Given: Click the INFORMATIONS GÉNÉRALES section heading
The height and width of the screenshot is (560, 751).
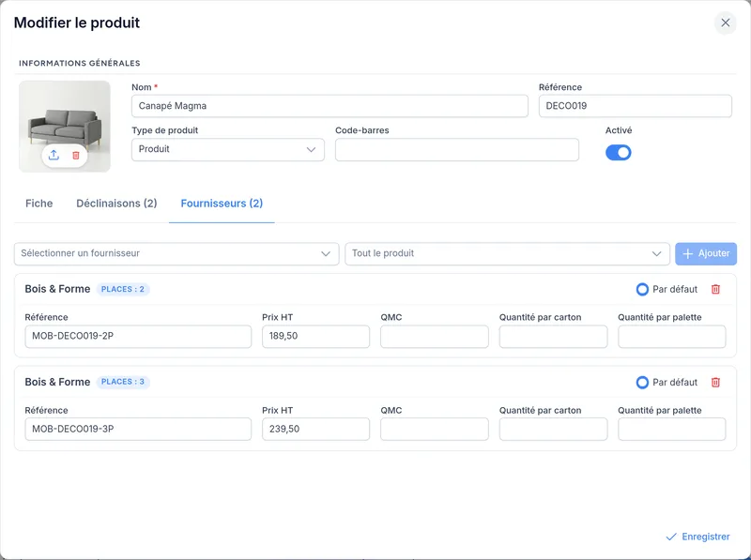Looking at the screenshot, I should point(80,63).
